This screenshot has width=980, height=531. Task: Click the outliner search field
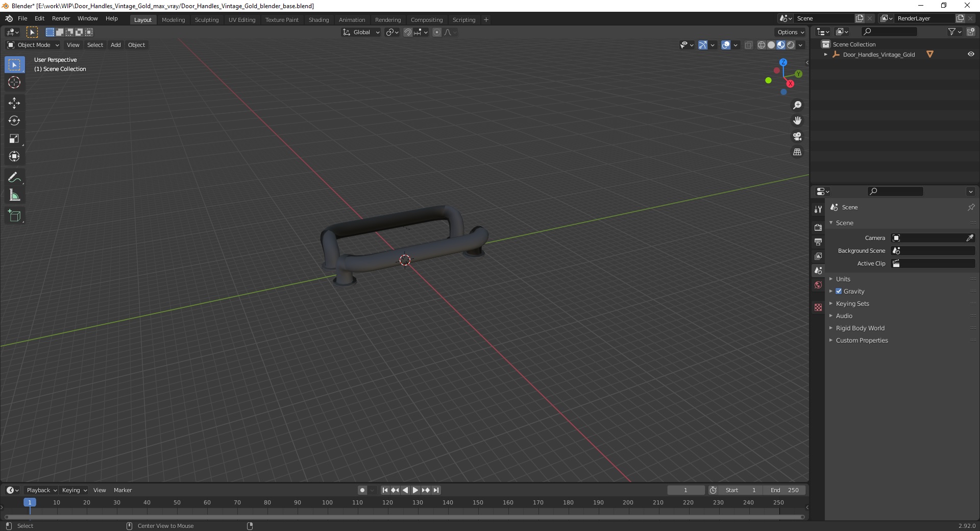889,32
